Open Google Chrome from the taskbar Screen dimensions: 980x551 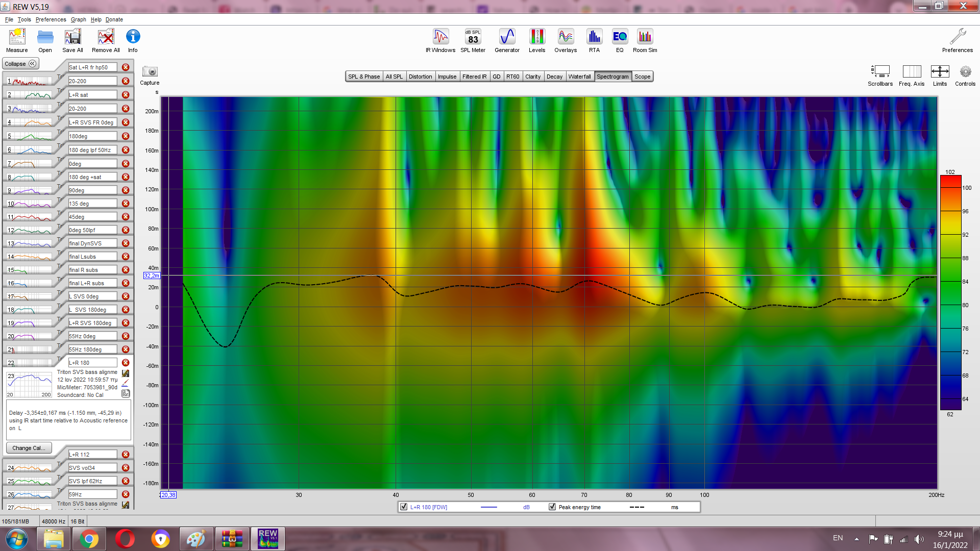[x=89, y=539]
